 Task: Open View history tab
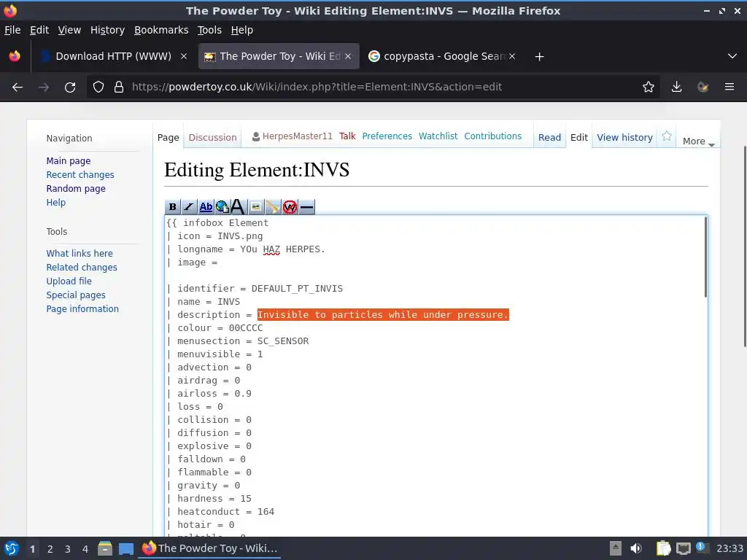coord(624,137)
